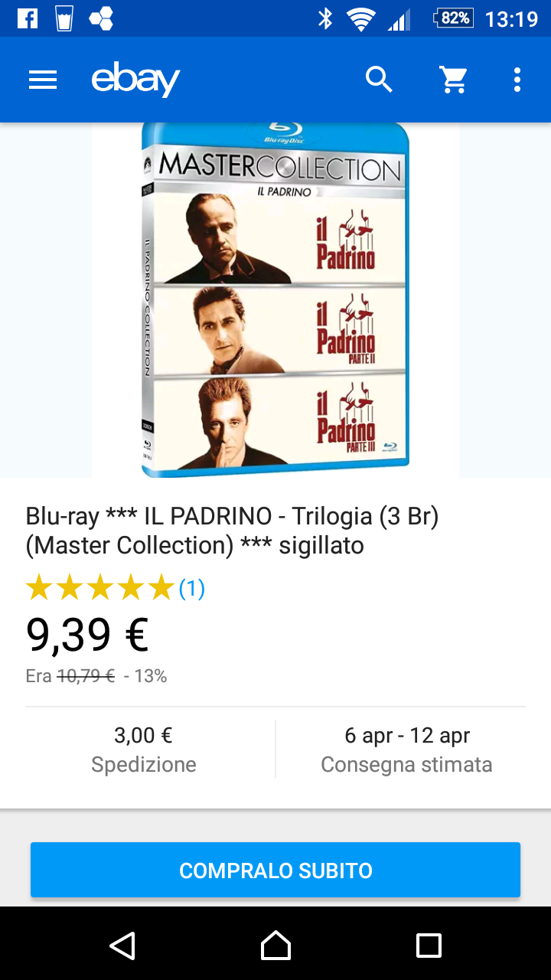Open the Android recent apps square
Screen dimensions: 551x980
click(x=429, y=945)
